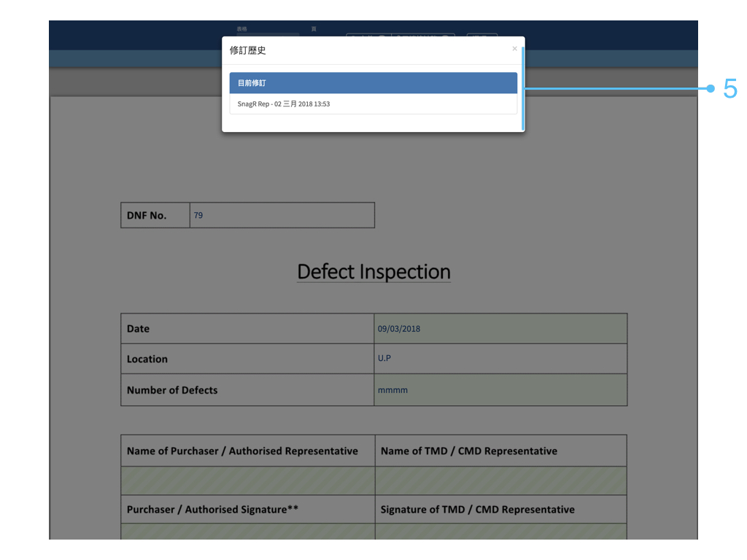Click the DNF No. label cell
The height and width of the screenshot is (560, 747).
click(x=155, y=215)
